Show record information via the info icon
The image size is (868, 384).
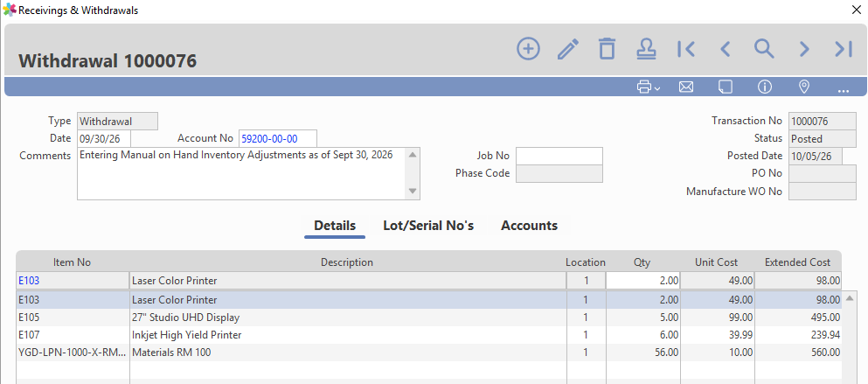tap(765, 87)
